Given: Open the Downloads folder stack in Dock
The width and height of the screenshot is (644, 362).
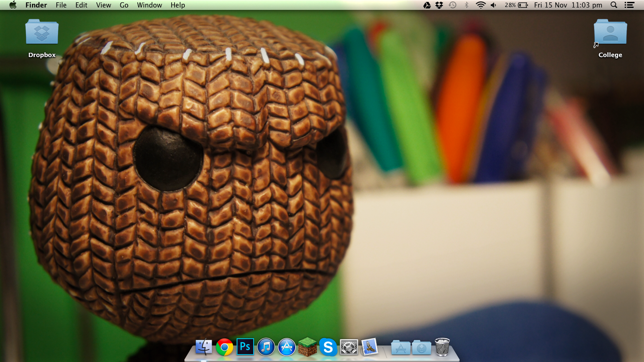Looking at the screenshot, I should (421, 348).
